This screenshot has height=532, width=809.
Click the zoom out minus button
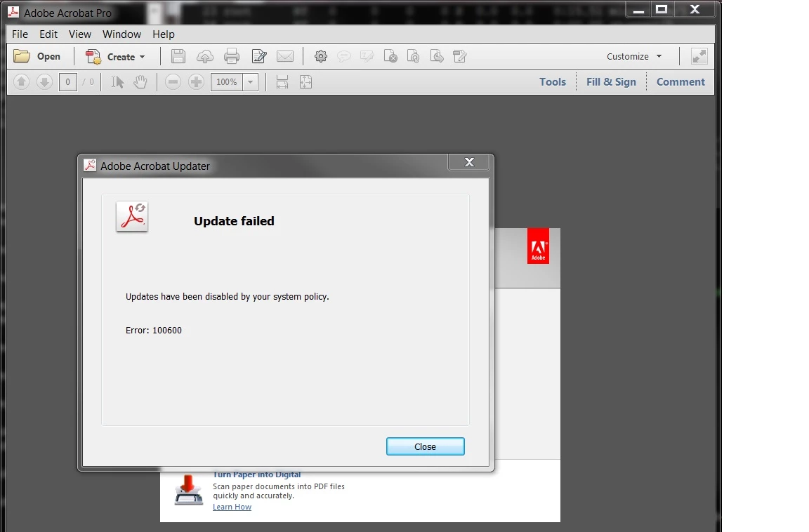173,82
